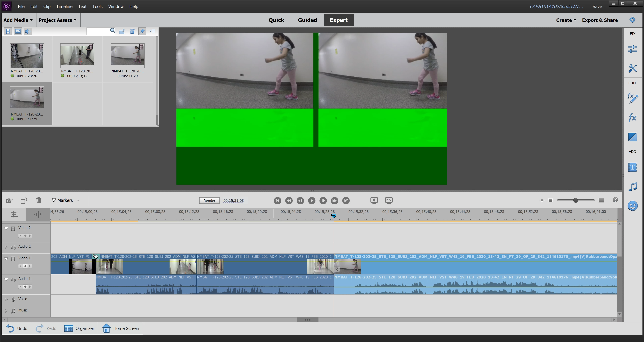Collapse the Video 2 track
The height and width of the screenshot is (342, 644).
point(6,228)
